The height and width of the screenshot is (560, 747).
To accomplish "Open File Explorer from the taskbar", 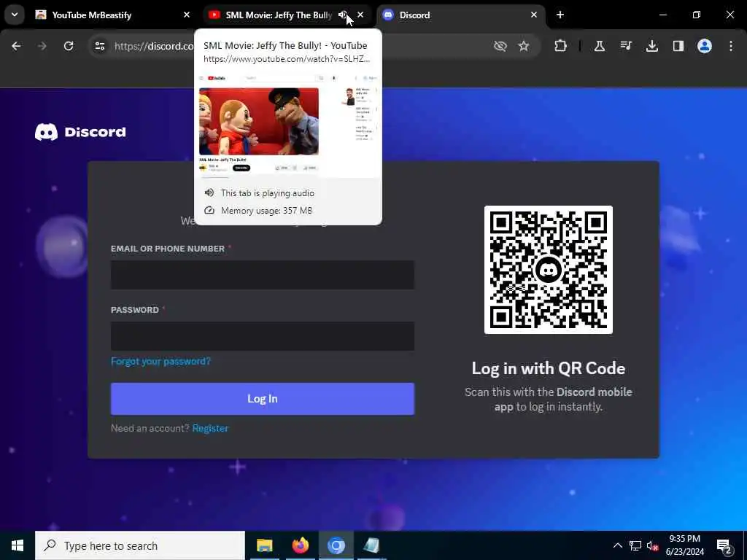I will tap(264, 545).
